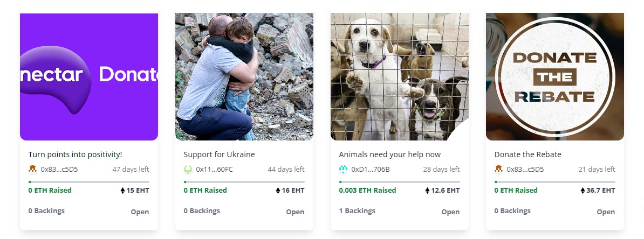Click the green avatar icon beside 0x11...60FC
Viewport: 644px width, 239px height.
188,170
